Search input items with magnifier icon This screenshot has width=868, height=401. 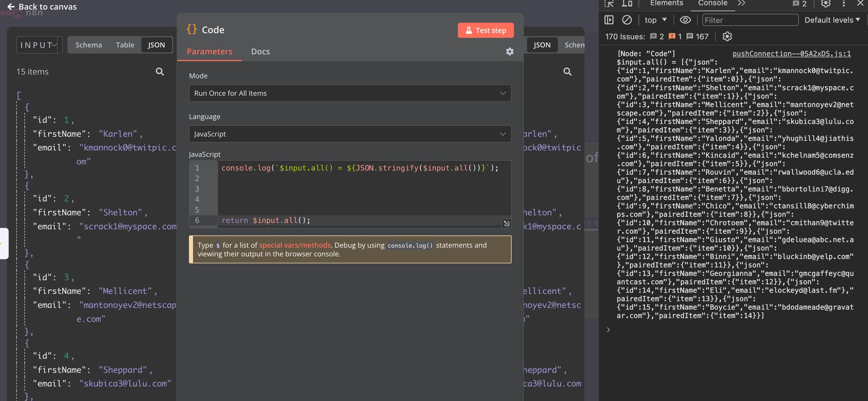pos(160,72)
